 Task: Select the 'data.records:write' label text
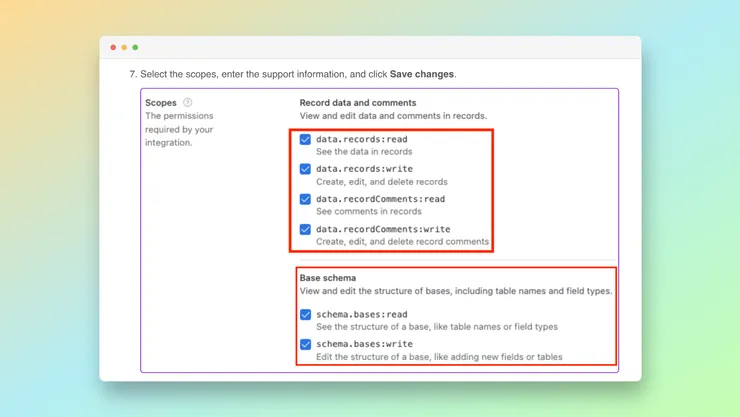tap(364, 169)
